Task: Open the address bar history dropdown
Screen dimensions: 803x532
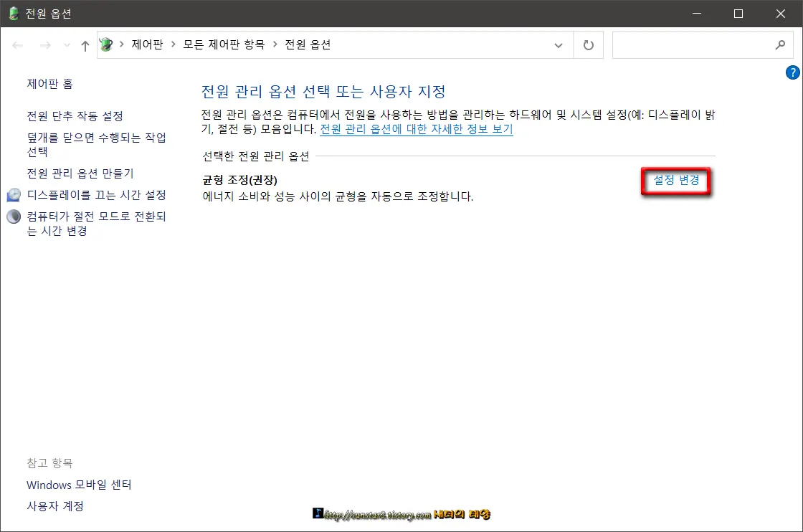Action: pyautogui.click(x=559, y=44)
